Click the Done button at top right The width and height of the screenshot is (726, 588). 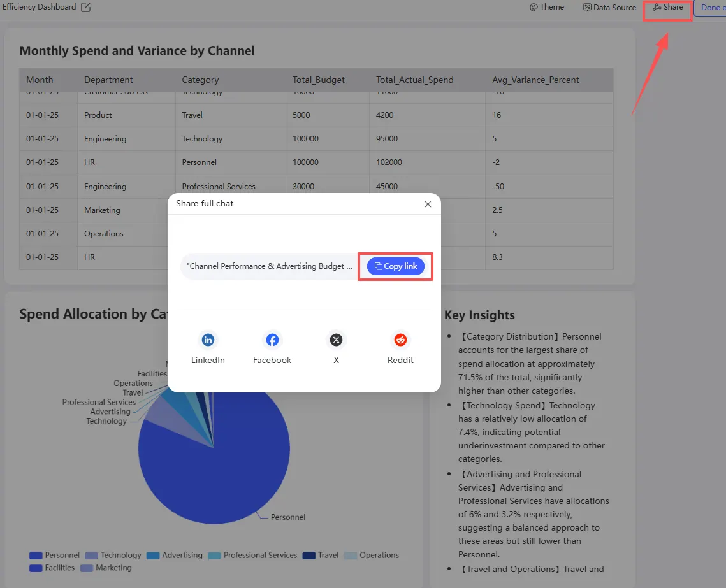click(x=711, y=8)
